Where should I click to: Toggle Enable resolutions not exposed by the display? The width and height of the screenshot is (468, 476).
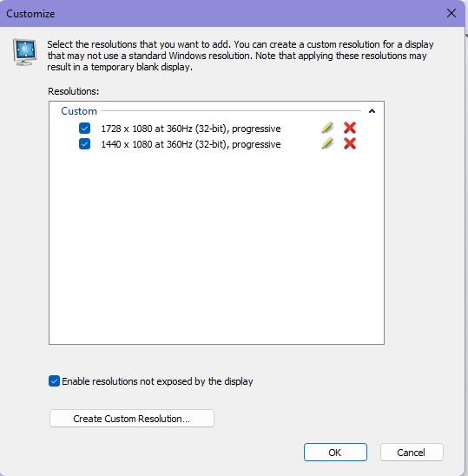click(54, 381)
